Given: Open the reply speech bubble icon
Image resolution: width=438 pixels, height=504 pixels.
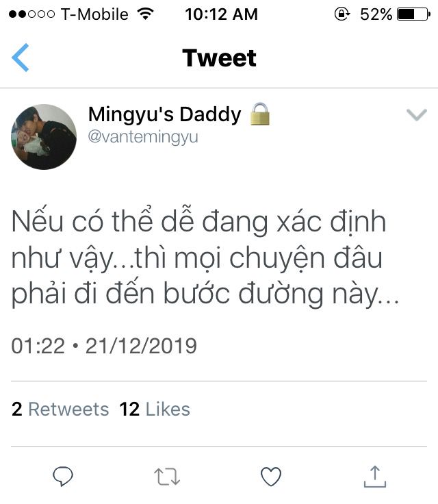Looking at the screenshot, I should [x=63, y=476].
